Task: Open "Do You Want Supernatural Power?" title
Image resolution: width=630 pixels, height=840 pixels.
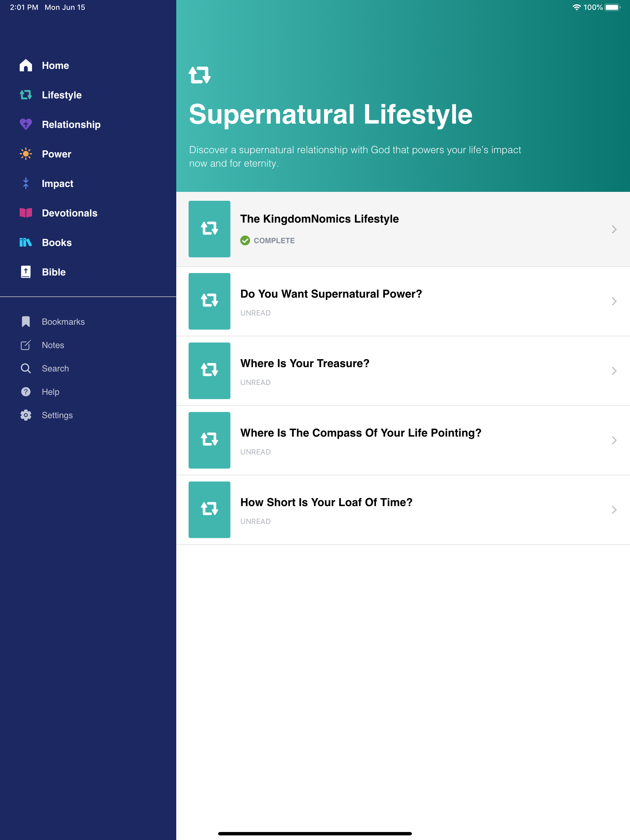Action: (x=331, y=294)
